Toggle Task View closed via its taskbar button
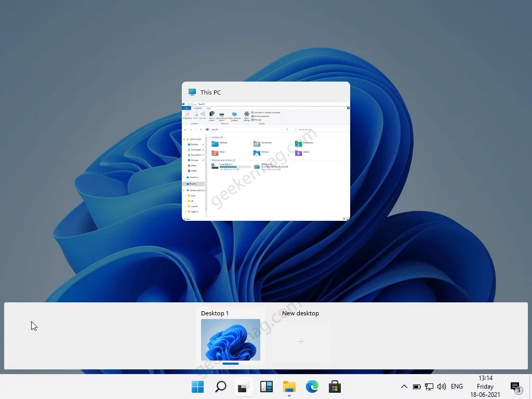 tap(243, 387)
